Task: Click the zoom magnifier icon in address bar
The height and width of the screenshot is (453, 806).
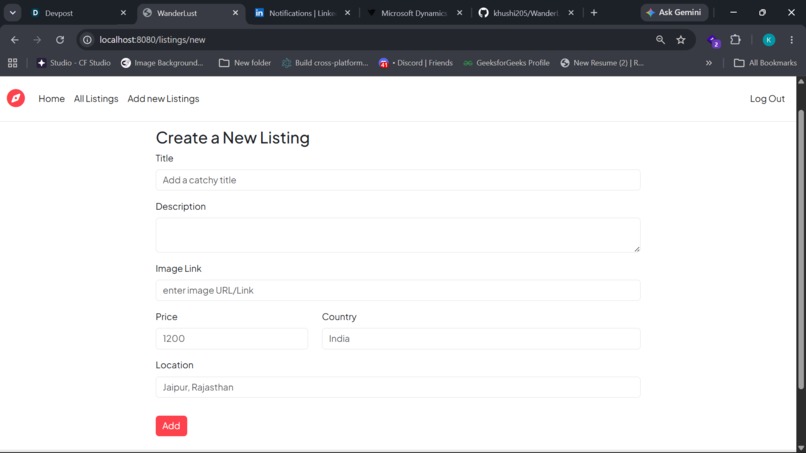Action: [660, 40]
